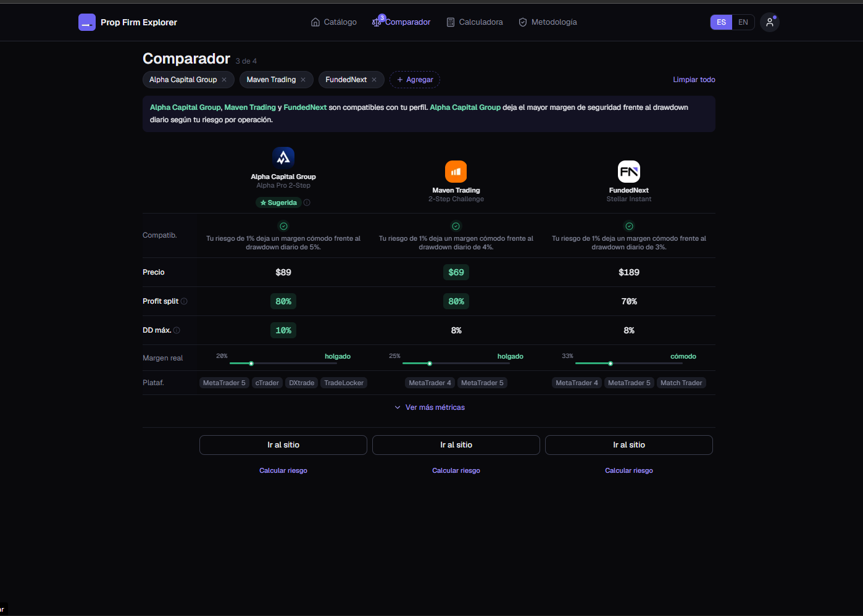Click the Alpha Capital Group logo
Image resolution: width=863 pixels, height=616 pixels.
[283, 158]
